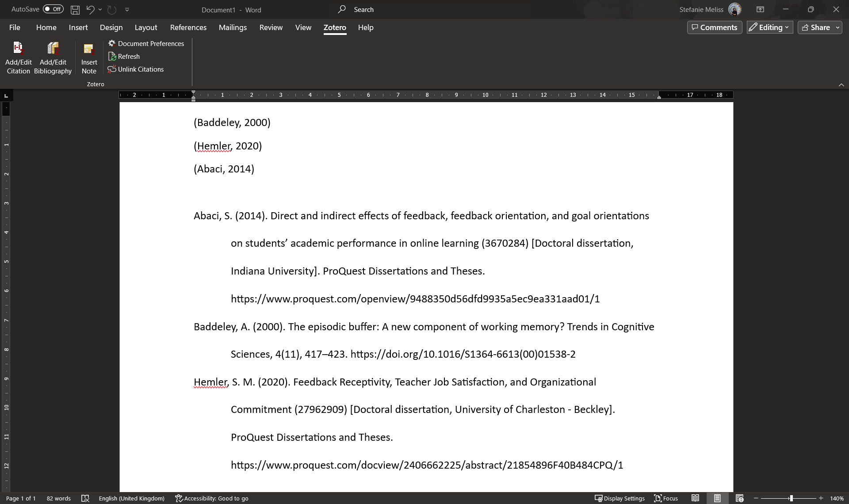
Task: Refresh Zotero citations
Action: pyautogui.click(x=124, y=56)
